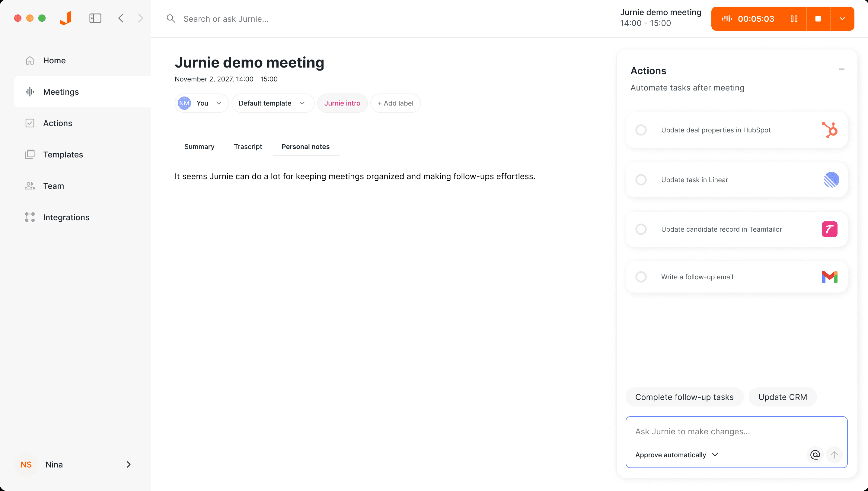
Task: Click the Gmail icon
Action: [x=830, y=277]
